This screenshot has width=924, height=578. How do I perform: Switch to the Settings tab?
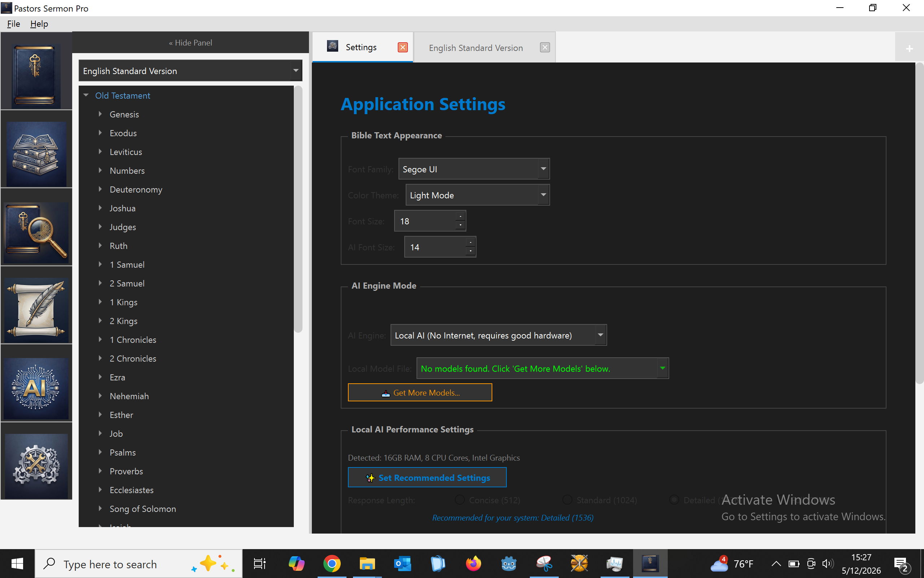[362, 47]
